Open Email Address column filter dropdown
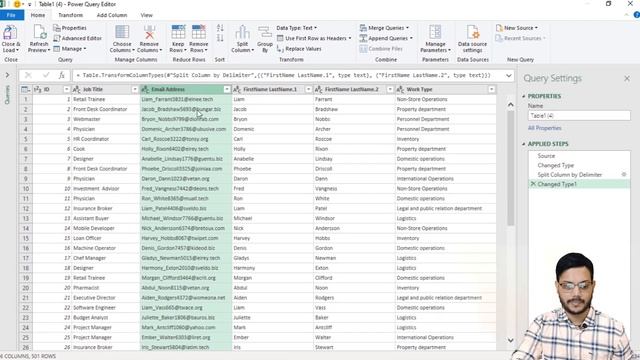Image resolution: width=640 pixels, height=360 pixels. 227,89
